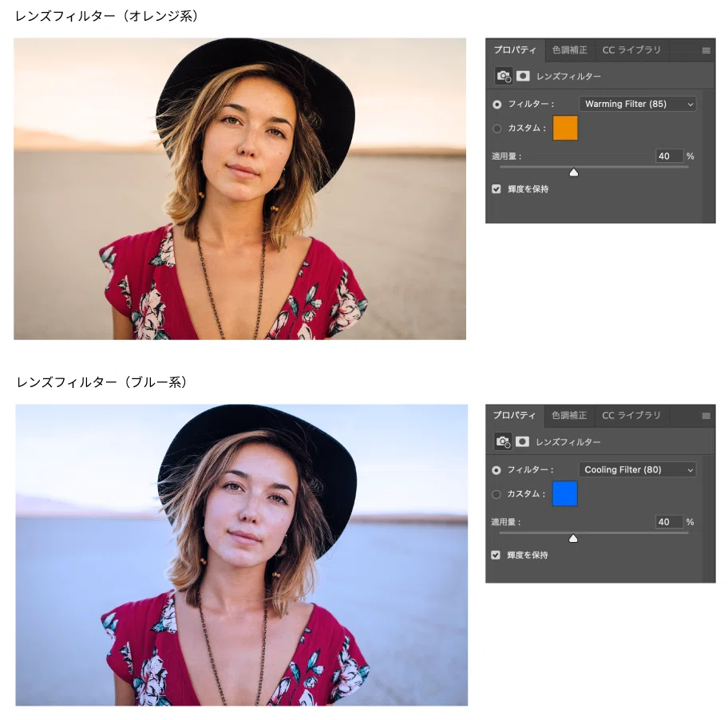The height and width of the screenshot is (720, 728).
Task: Click the 適用量 slider handle in the Warming Filter panel
Action: point(574,172)
